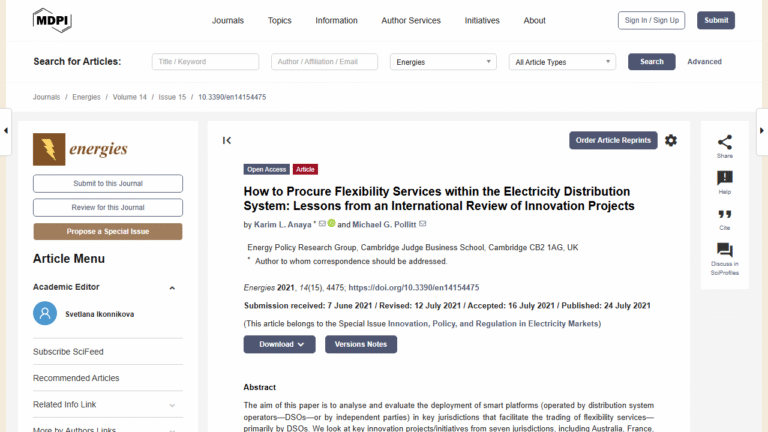Screen dimensions: 768x432
Task: Open the Energies journal dropdown
Action: click(x=442, y=62)
